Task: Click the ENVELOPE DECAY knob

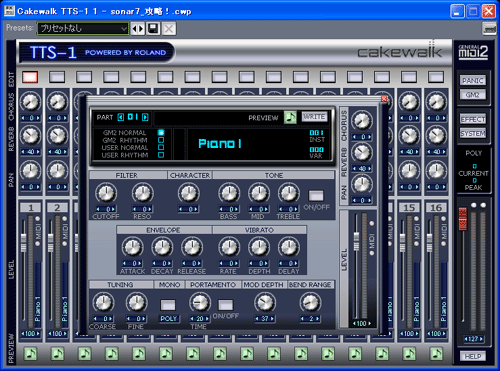Action: [x=162, y=247]
